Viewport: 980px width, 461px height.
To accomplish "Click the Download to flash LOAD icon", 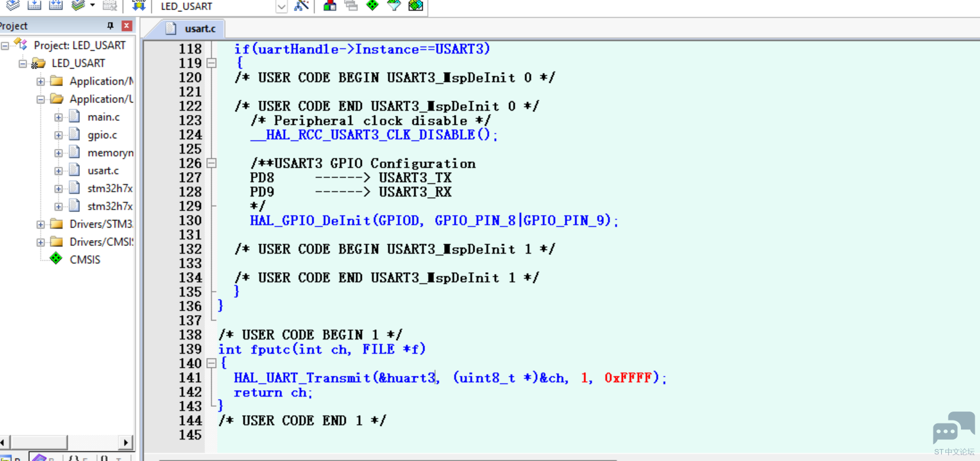I will point(139,5).
